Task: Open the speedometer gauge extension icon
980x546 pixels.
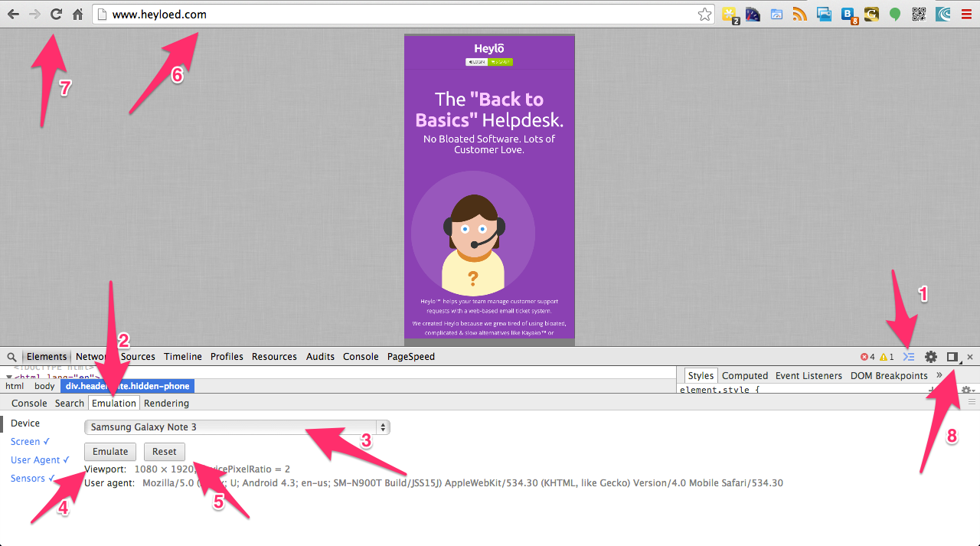Action: [x=753, y=14]
